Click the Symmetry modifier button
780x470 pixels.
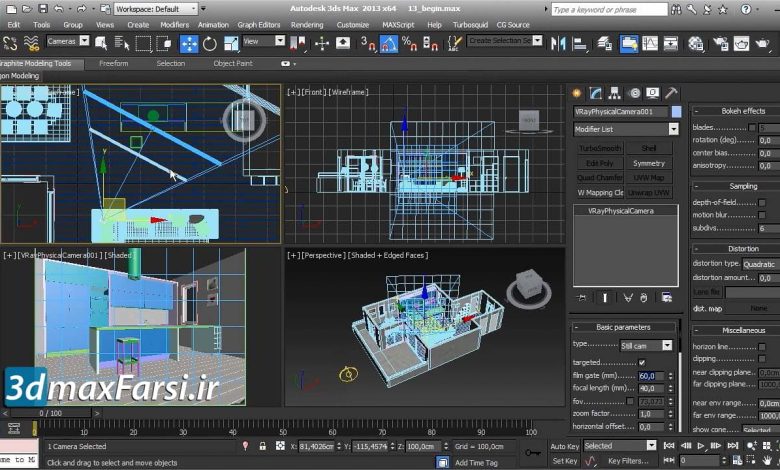coord(649,163)
